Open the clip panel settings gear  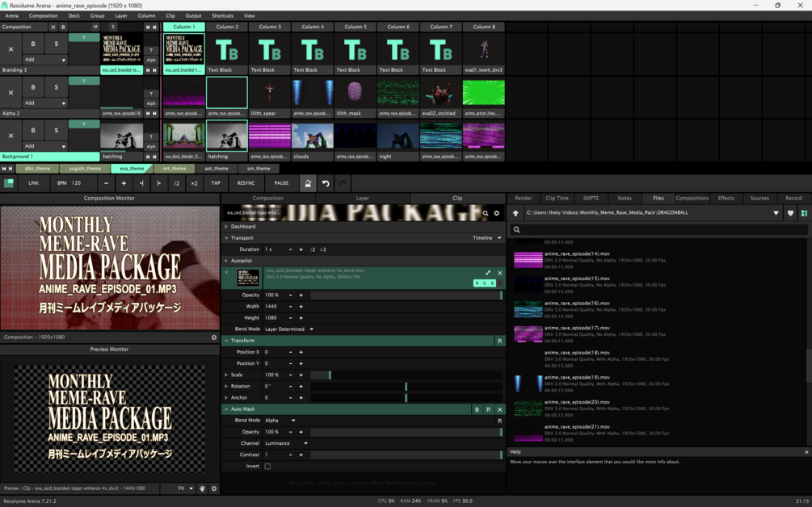[x=497, y=213]
